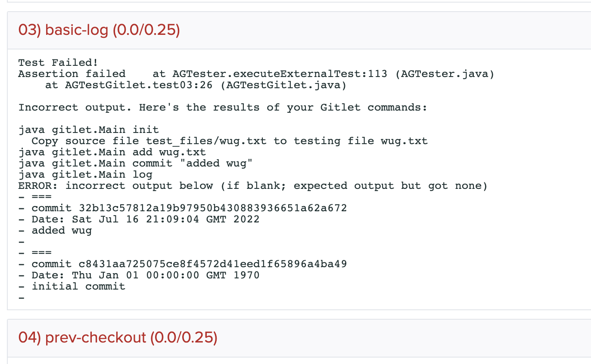Viewport: 591px width, 364px height.
Task: Click the "Sat Jul 16 21:09:04 GMT 2022" date line
Action: (166, 219)
